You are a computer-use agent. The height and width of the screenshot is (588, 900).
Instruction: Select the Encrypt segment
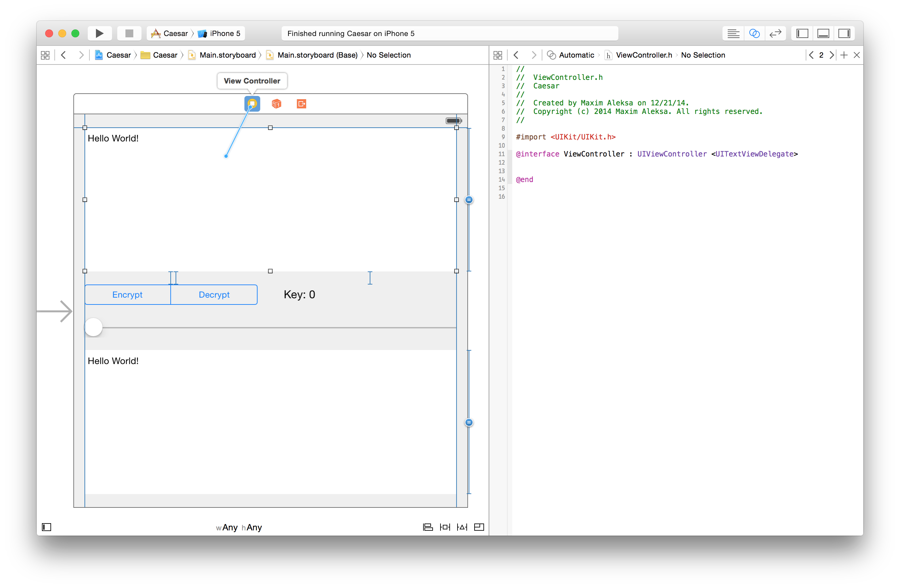pyautogui.click(x=127, y=295)
